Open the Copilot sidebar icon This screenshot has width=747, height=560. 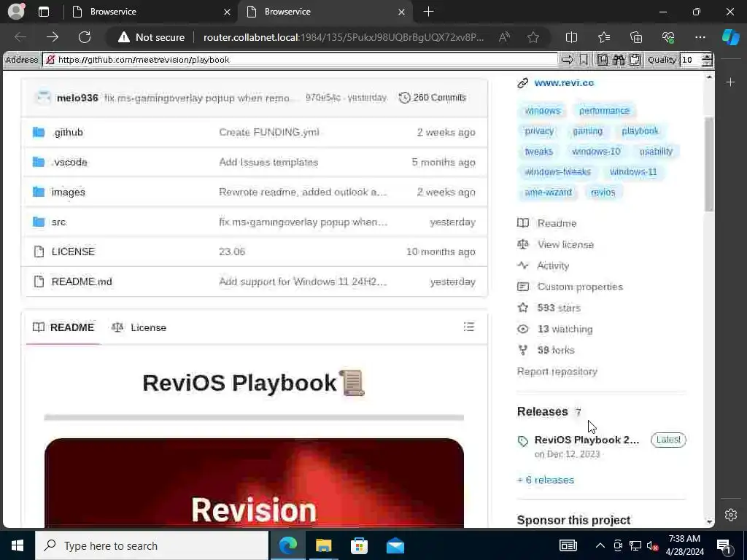[730, 37]
